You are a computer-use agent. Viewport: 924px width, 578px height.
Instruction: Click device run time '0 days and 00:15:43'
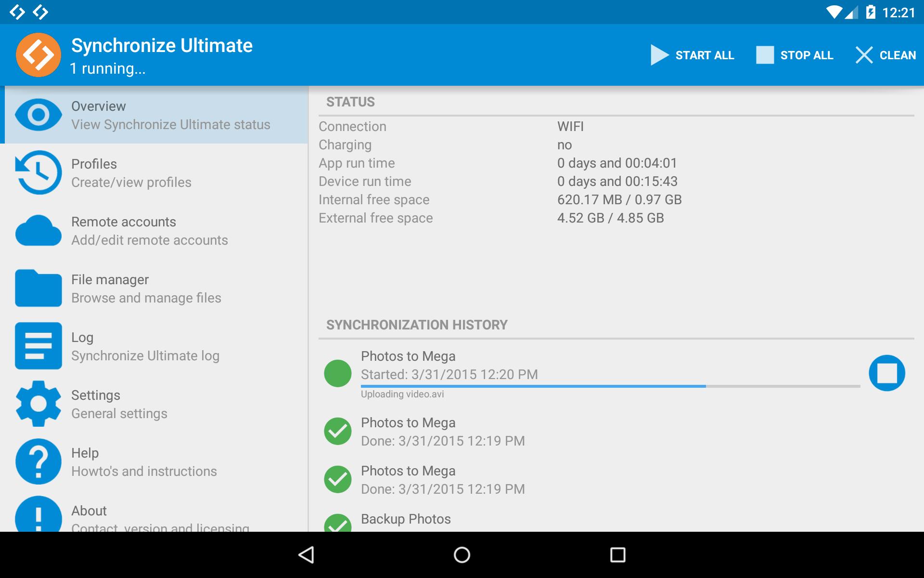[x=617, y=181]
